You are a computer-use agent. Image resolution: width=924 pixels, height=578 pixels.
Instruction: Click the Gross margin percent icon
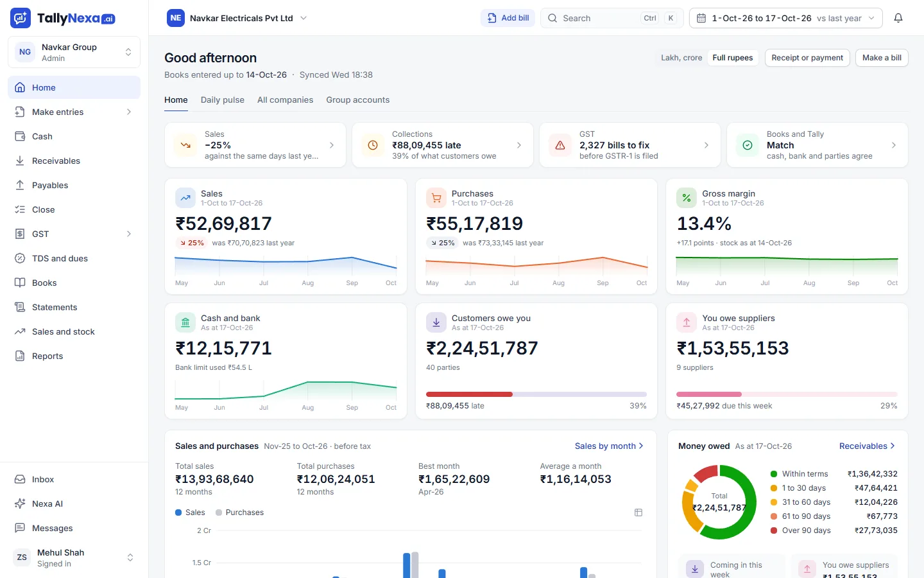pyautogui.click(x=687, y=198)
